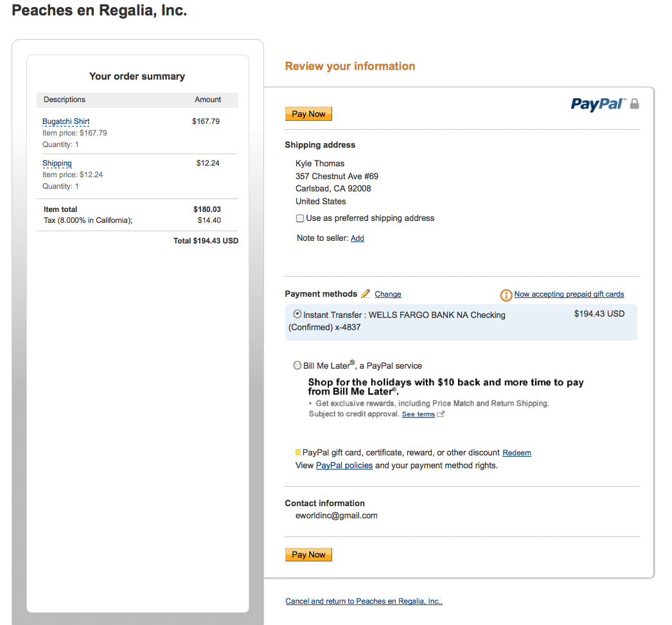
Task: Open Bill Me Later See terms link
Action: point(418,414)
